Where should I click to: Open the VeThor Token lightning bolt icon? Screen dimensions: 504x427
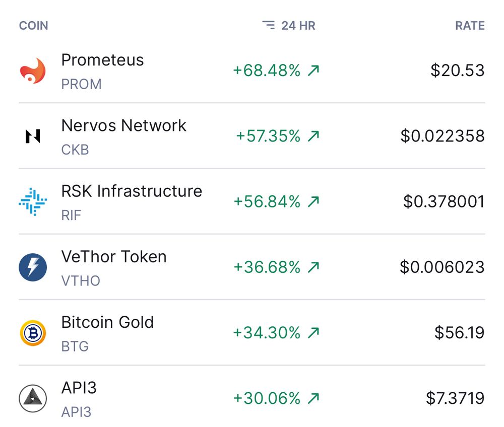click(32, 267)
